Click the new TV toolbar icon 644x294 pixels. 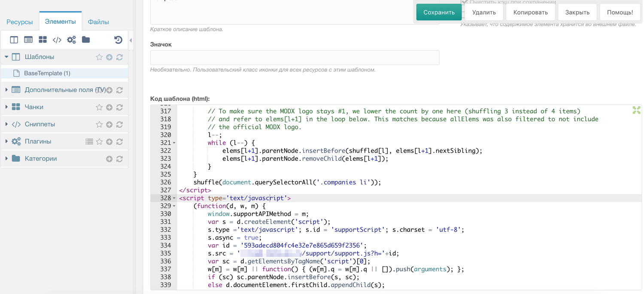click(x=28, y=40)
